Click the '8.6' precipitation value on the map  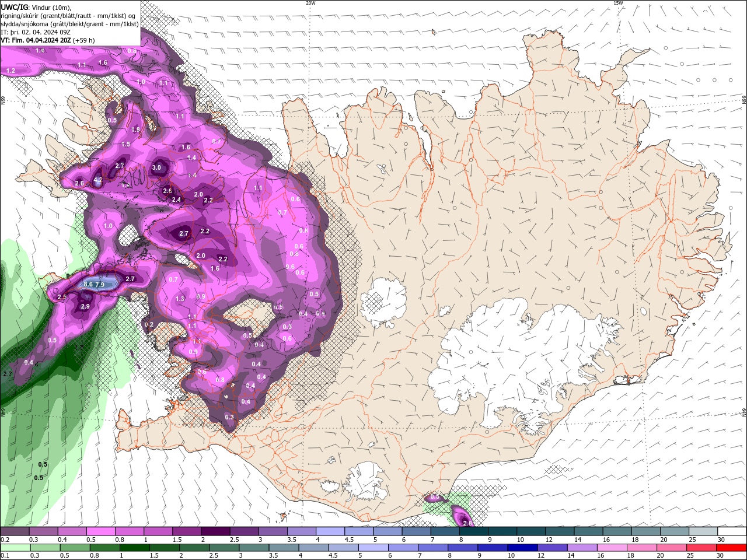[x=88, y=284]
